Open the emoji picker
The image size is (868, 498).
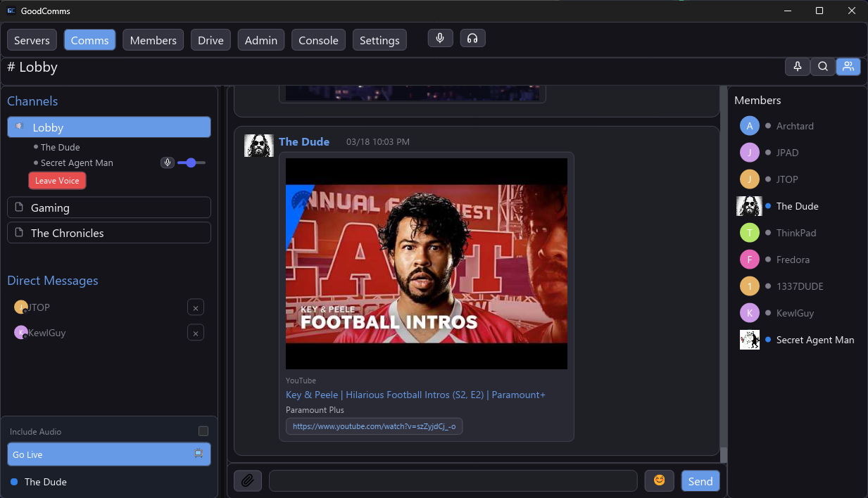(659, 480)
